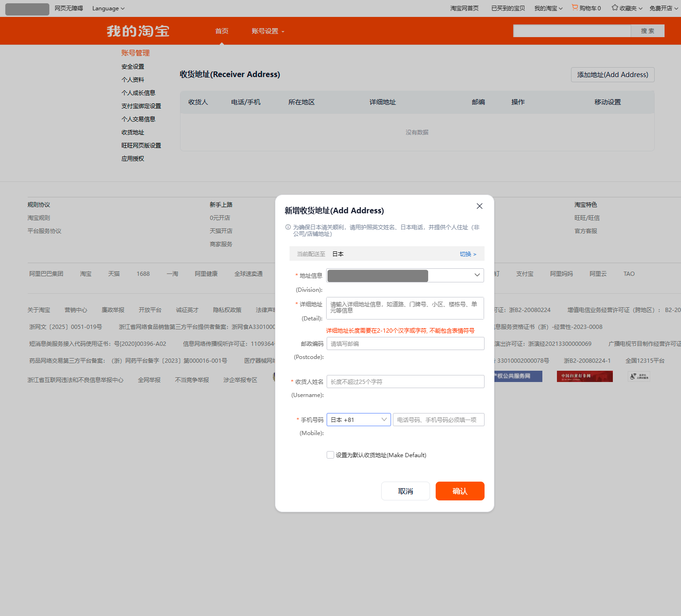Expand the 地址信息 Division dropdown

click(477, 275)
